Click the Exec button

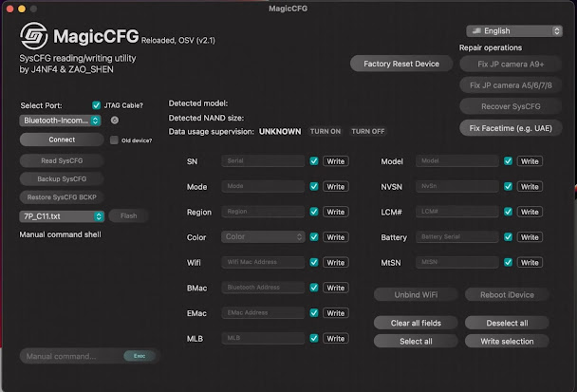[x=140, y=356]
